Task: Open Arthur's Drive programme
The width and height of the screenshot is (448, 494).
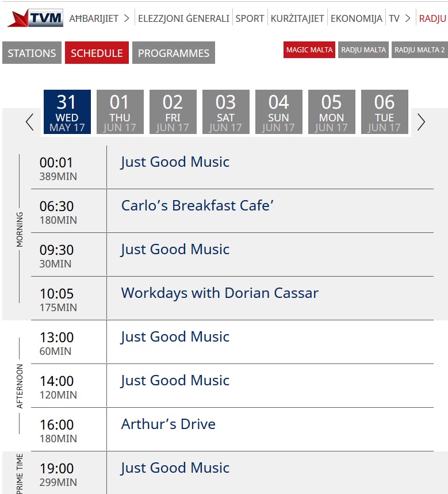Action: click(169, 424)
